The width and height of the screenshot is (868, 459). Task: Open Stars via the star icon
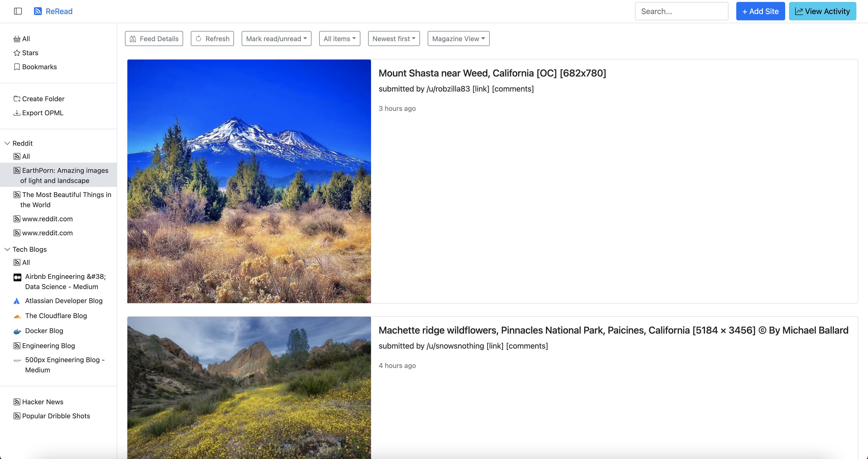pyautogui.click(x=17, y=53)
